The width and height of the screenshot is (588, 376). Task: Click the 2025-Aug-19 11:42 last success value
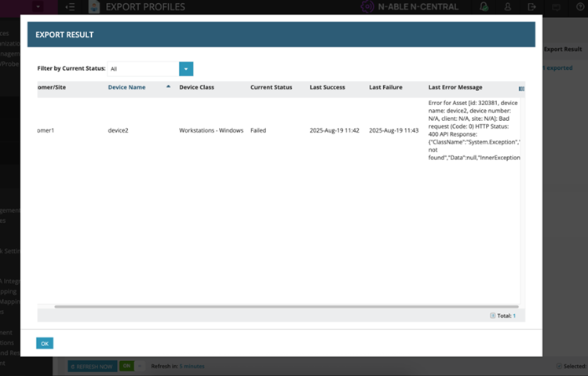click(x=334, y=130)
